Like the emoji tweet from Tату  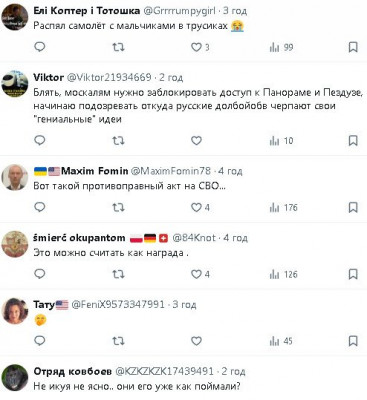pyautogui.click(x=196, y=341)
